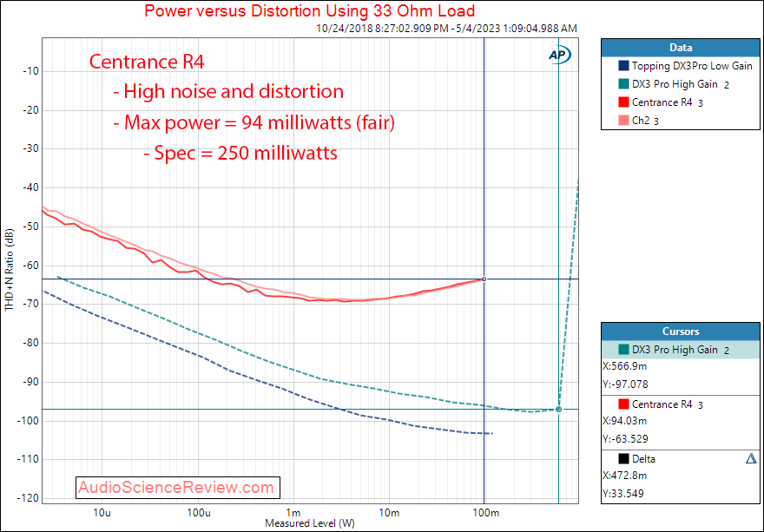Click the cursor marker on the red Centrance R4 curve

(484, 279)
